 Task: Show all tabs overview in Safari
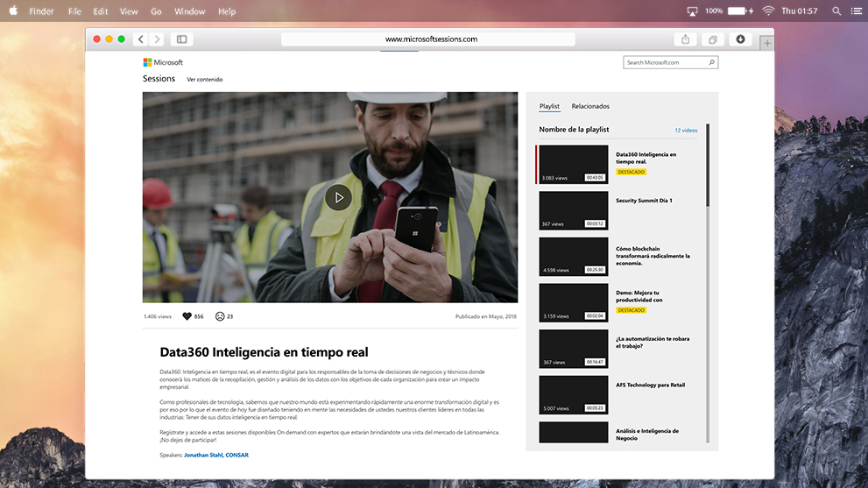pyautogui.click(x=713, y=39)
